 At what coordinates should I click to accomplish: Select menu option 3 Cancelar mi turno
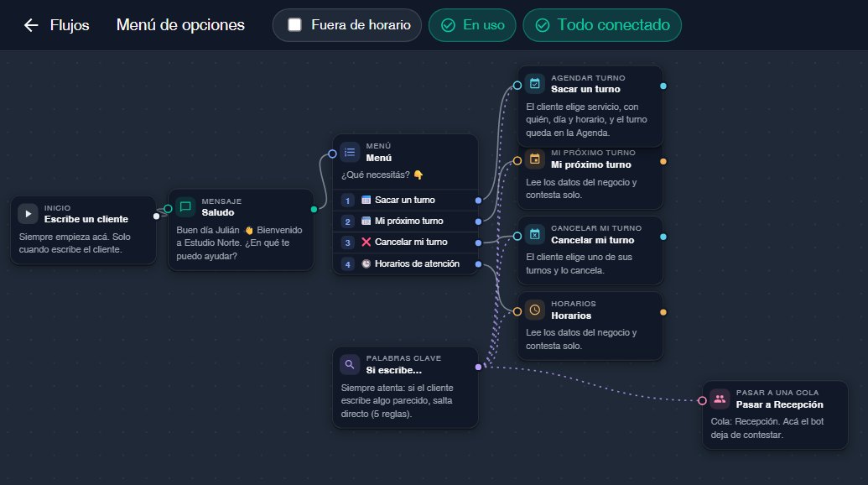tap(405, 242)
